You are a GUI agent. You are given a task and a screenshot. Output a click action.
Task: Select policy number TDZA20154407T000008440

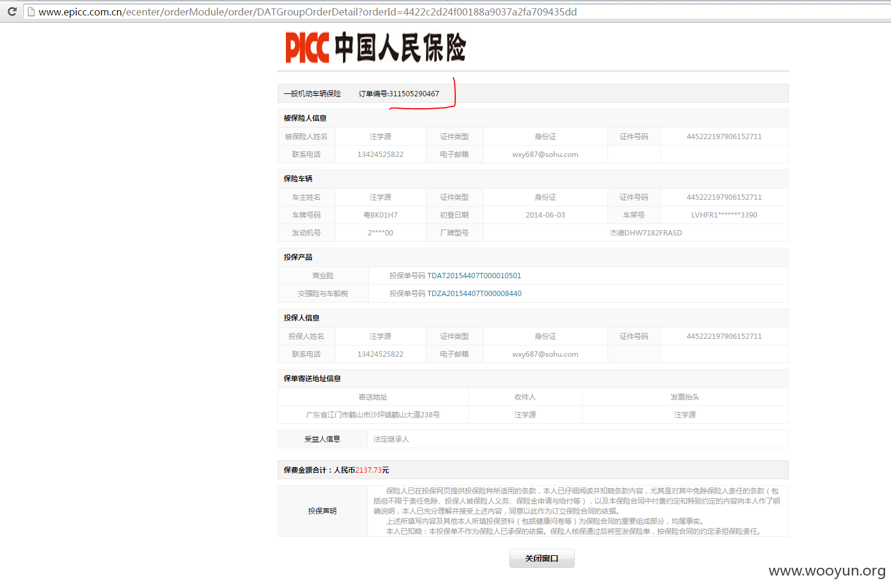(474, 294)
